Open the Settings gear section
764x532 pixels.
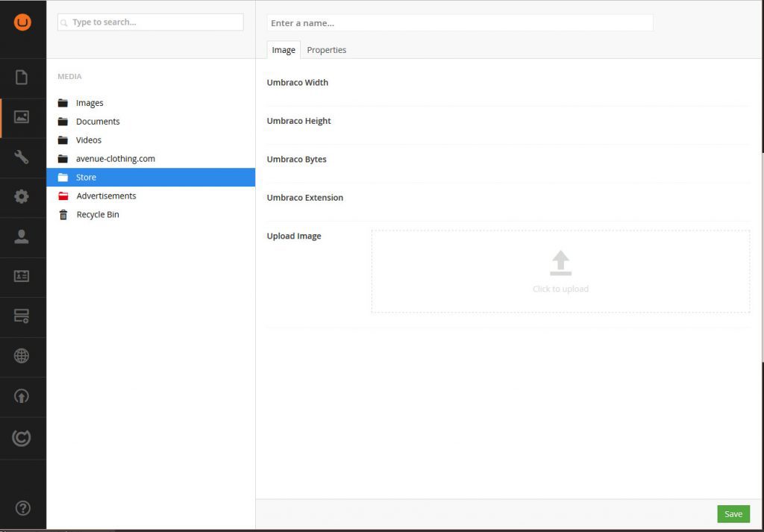click(x=23, y=197)
